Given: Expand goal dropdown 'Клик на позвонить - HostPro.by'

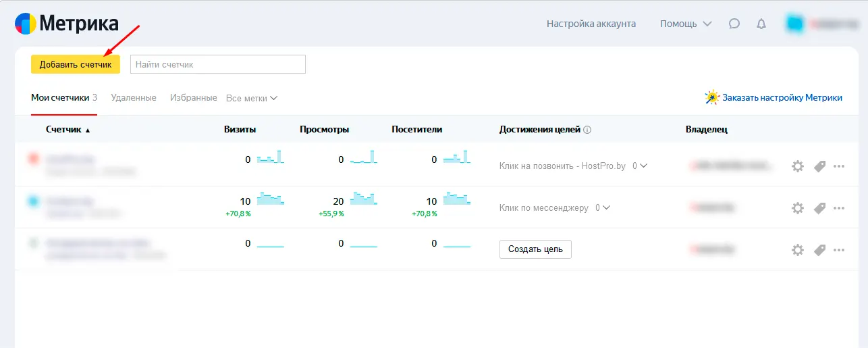Looking at the screenshot, I should tap(573, 166).
